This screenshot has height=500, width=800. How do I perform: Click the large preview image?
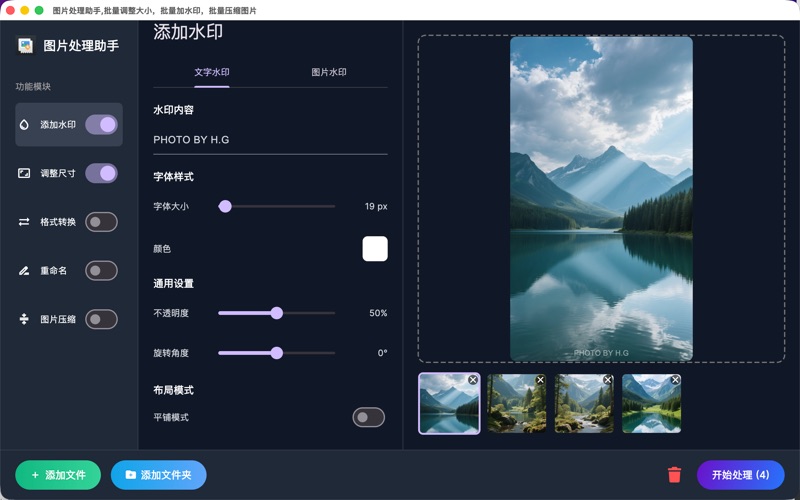(602, 198)
